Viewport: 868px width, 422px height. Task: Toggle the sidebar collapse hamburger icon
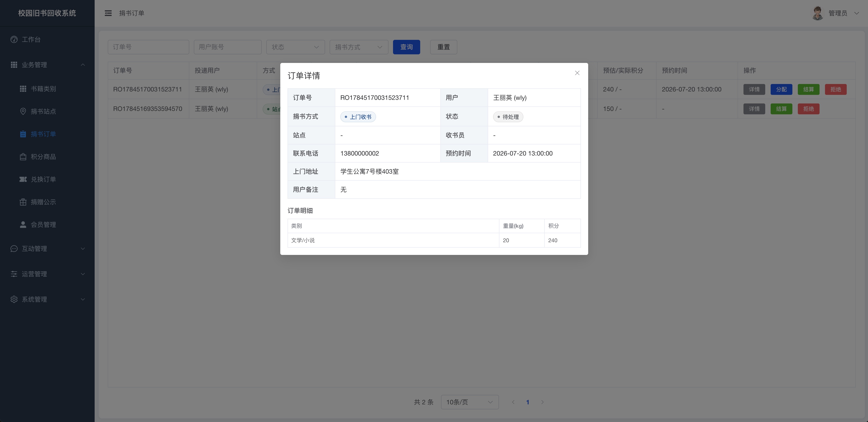[x=108, y=13]
